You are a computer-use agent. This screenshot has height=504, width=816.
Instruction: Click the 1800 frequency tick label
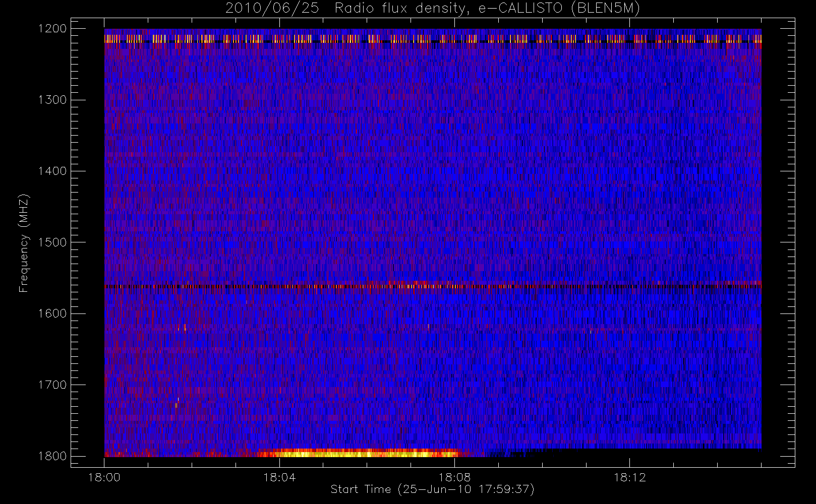(52, 456)
